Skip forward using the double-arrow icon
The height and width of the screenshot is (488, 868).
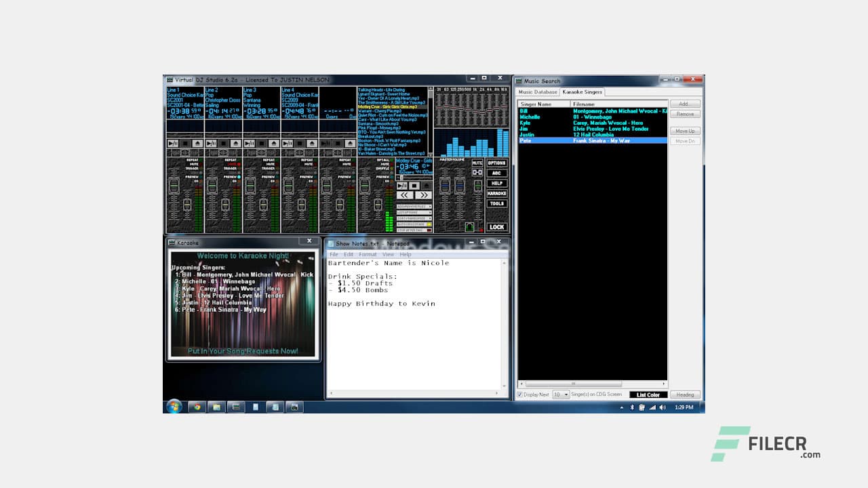[x=423, y=195]
